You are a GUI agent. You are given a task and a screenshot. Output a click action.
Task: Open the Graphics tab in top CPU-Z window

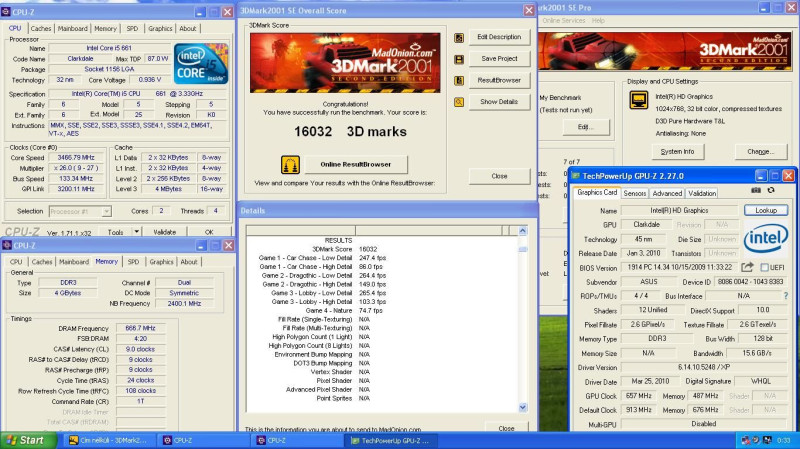[x=160, y=29]
